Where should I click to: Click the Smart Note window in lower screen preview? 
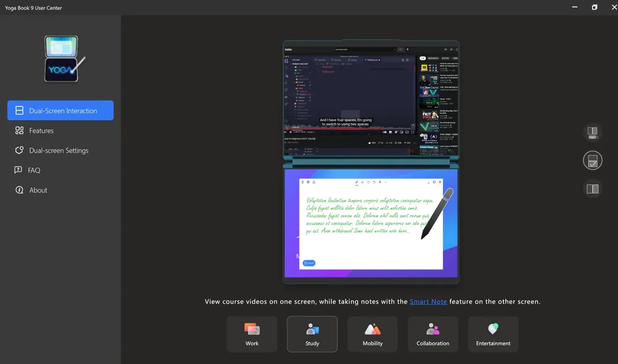click(x=371, y=224)
